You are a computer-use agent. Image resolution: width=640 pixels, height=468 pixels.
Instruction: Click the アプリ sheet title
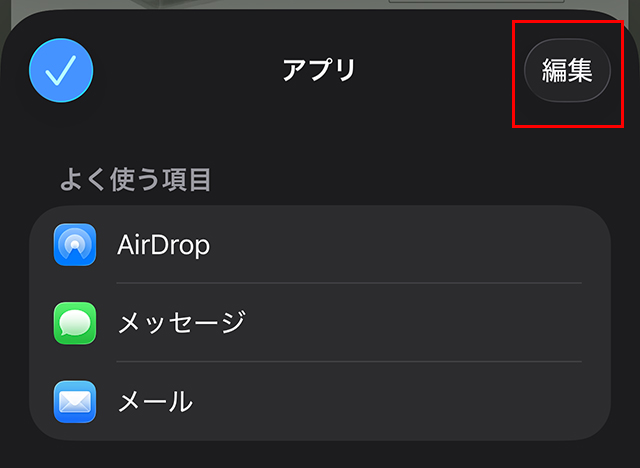coord(320,70)
